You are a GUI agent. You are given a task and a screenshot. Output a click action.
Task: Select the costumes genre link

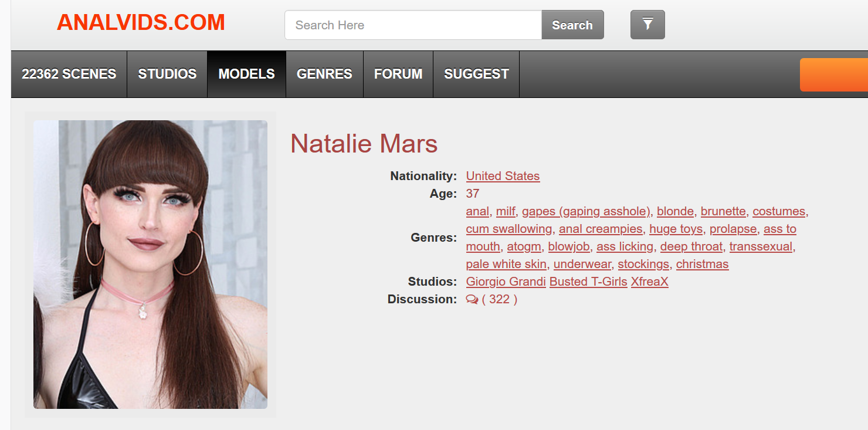click(779, 211)
